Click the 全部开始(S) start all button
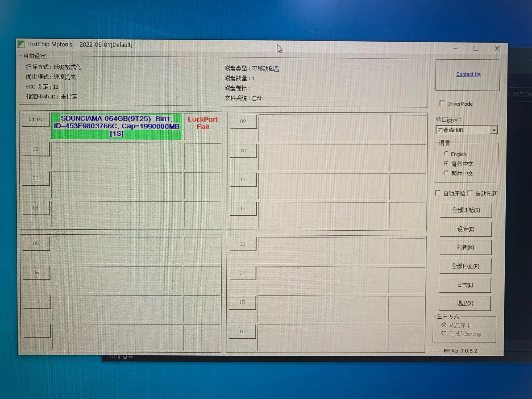Viewport: 532px width, 399px height. (466, 210)
